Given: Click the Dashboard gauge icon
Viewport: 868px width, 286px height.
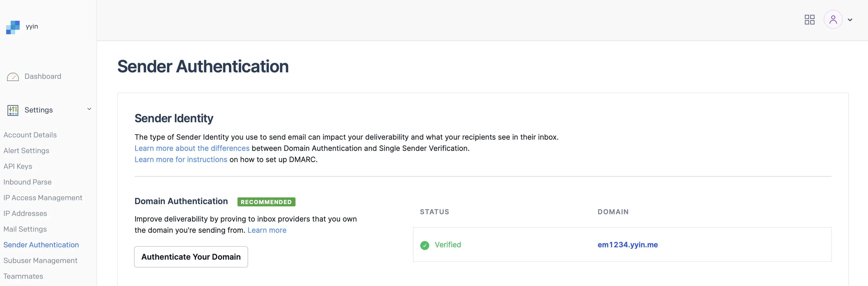Looking at the screenshot, I should pos(13,77).
